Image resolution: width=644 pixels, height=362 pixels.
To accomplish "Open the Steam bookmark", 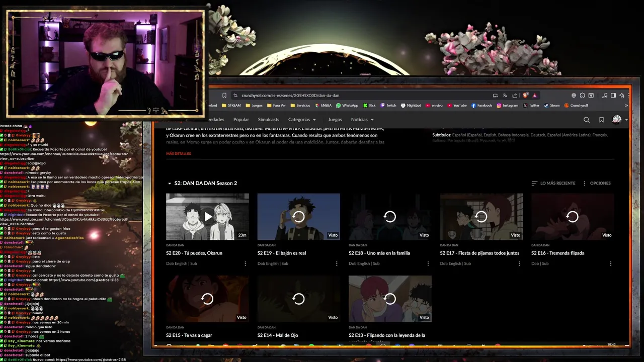I will 551,106.
